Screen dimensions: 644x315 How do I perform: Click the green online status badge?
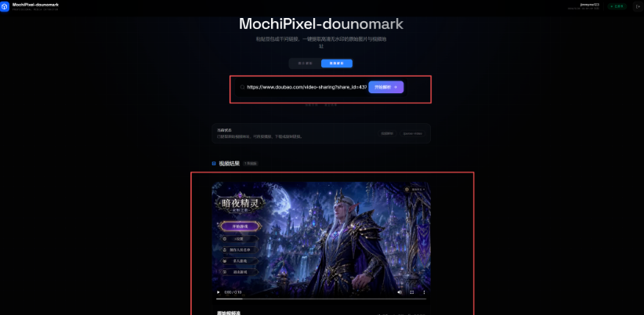617,6
